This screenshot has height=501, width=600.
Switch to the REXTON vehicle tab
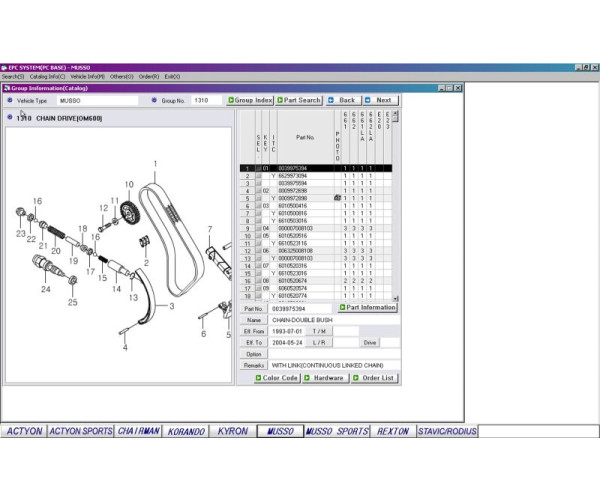pos(393,431)
